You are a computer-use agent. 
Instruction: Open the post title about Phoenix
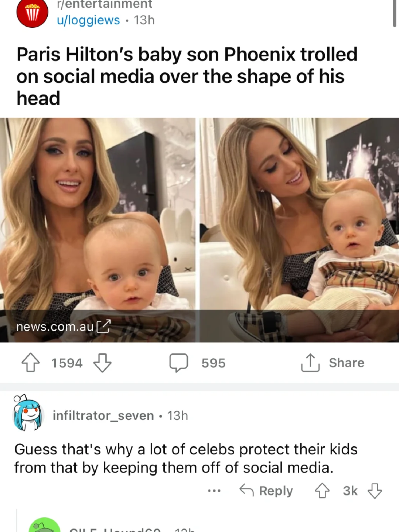[187, 76]
